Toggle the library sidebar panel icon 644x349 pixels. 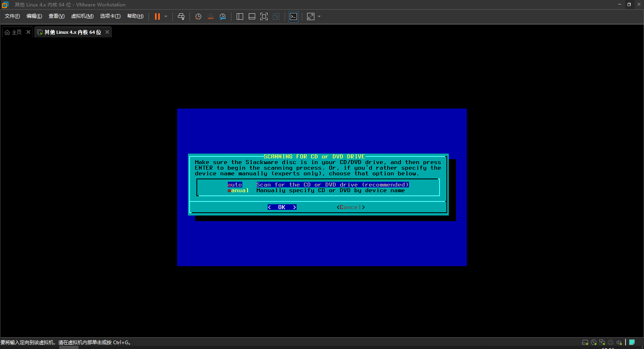coord(240,16)
